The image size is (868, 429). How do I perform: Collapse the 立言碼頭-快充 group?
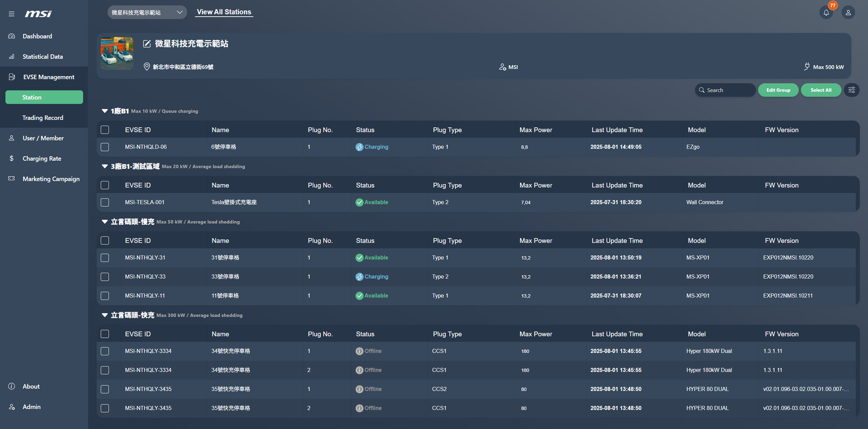(x=105, y=315)
